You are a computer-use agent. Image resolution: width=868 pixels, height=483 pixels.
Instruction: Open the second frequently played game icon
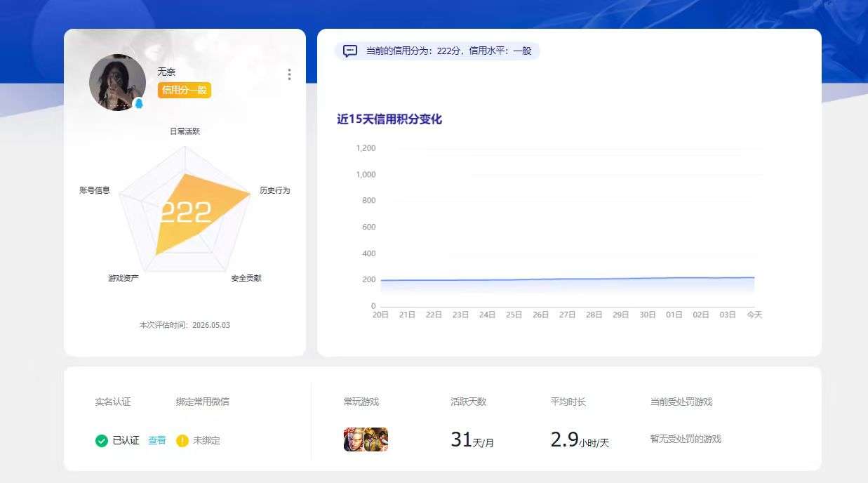pyautogui.click(x=377, y=439)
